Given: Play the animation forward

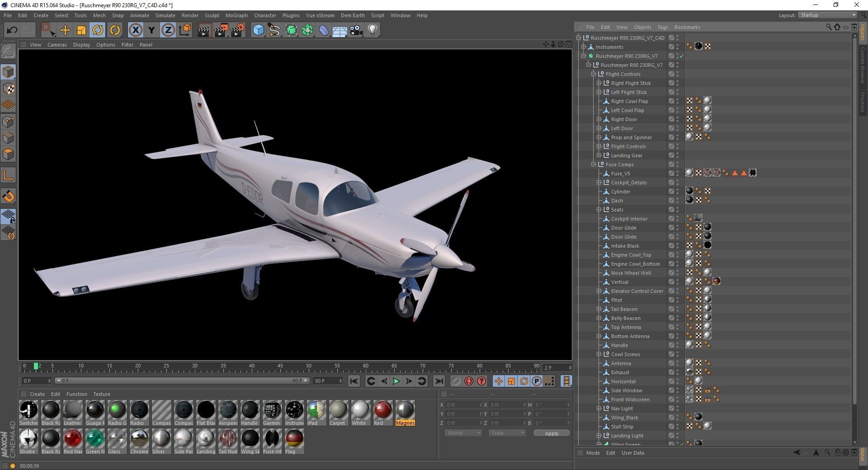Looking at the screenshot, I should click(x=396, y=381).
